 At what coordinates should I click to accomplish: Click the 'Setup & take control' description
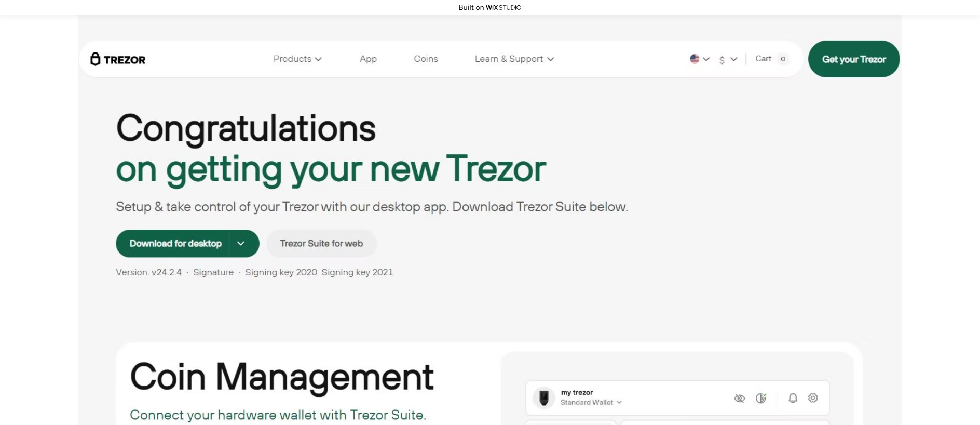[x=372, y=207]
